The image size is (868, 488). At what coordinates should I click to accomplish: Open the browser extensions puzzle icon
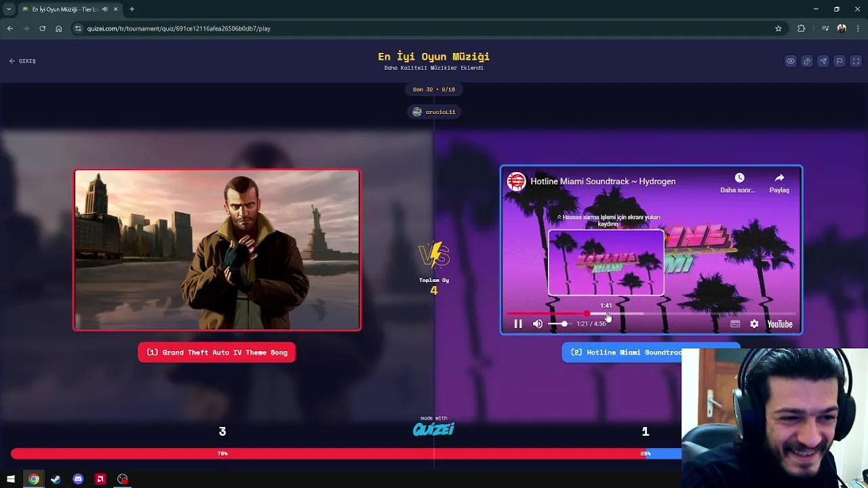[802, 28]
